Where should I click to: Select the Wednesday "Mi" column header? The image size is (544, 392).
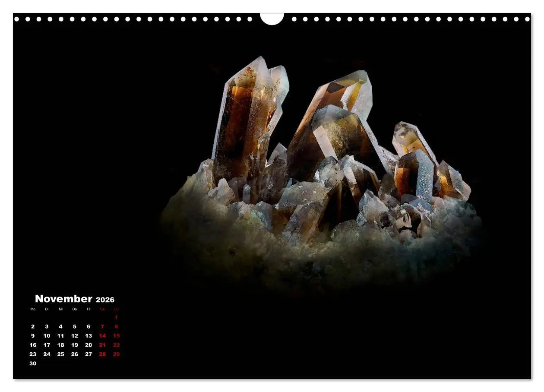[x=60, y=309]
